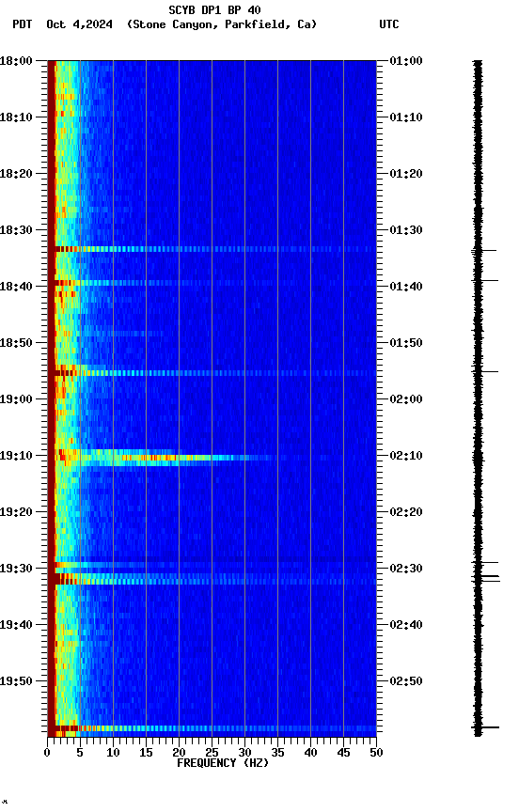Click the 20 Hz frequency axis label
This screenshot has height=812, width=519.
179,753
